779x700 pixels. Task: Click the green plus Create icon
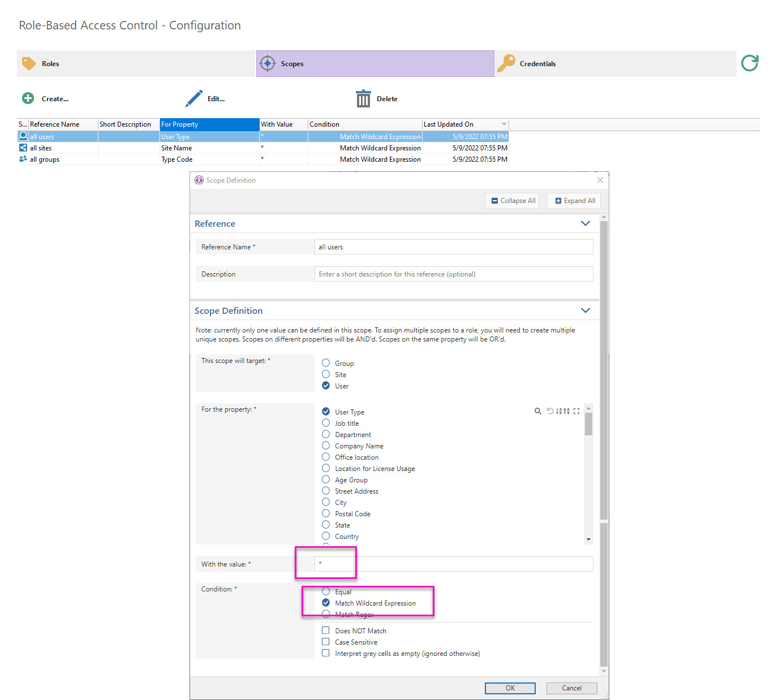tap(28, 98)
